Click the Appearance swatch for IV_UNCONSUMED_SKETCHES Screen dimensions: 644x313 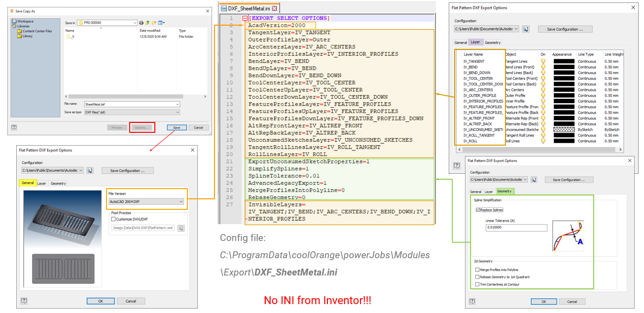564,129
